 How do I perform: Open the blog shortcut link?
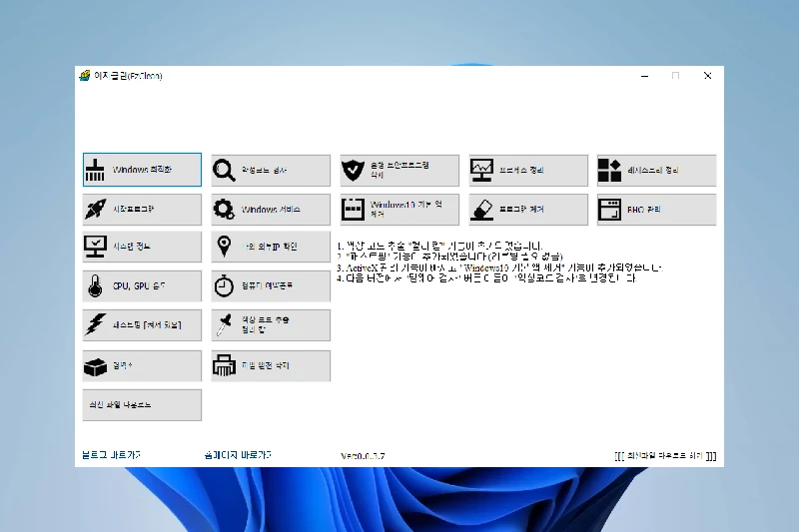coord(111,455)
